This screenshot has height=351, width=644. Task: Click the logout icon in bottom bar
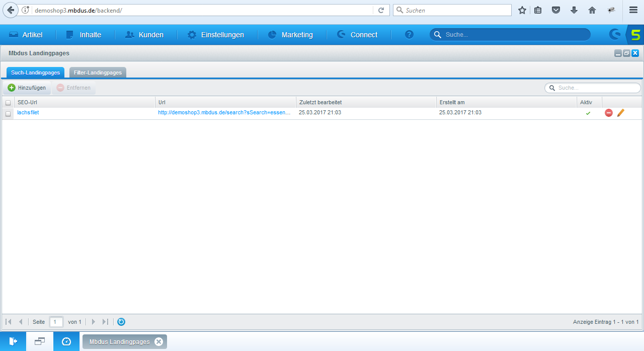tap(13, 341)
